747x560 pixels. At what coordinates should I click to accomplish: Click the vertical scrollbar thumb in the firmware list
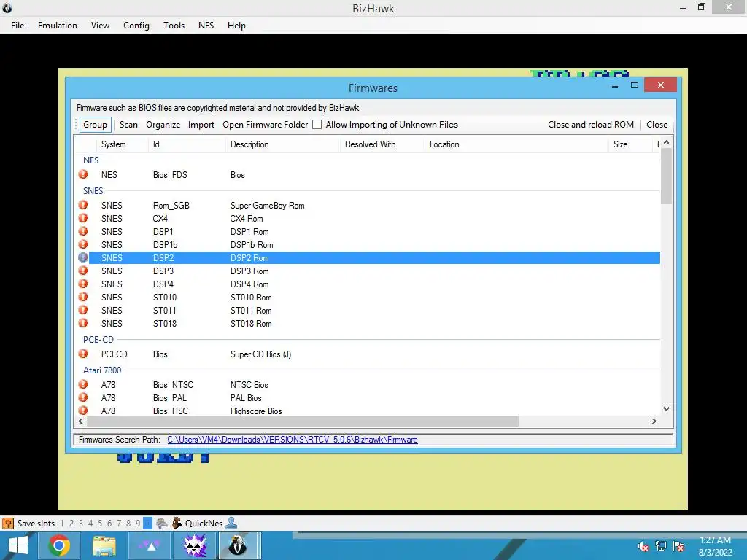click(x=666, y=176)
